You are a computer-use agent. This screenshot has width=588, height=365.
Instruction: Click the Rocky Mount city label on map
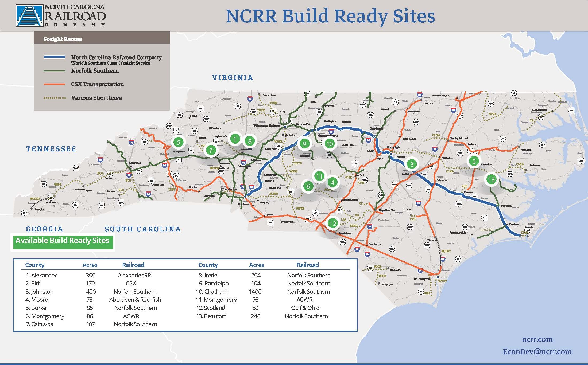point(459,138)
